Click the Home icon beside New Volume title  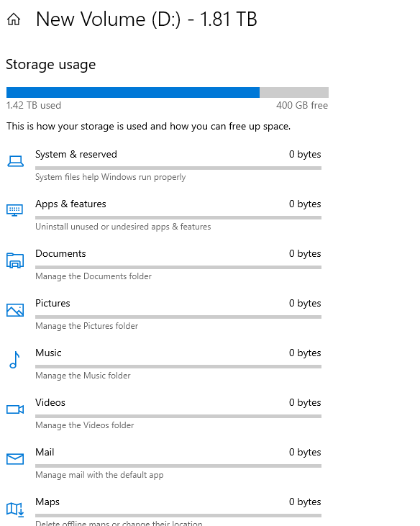tap(14, 19)
